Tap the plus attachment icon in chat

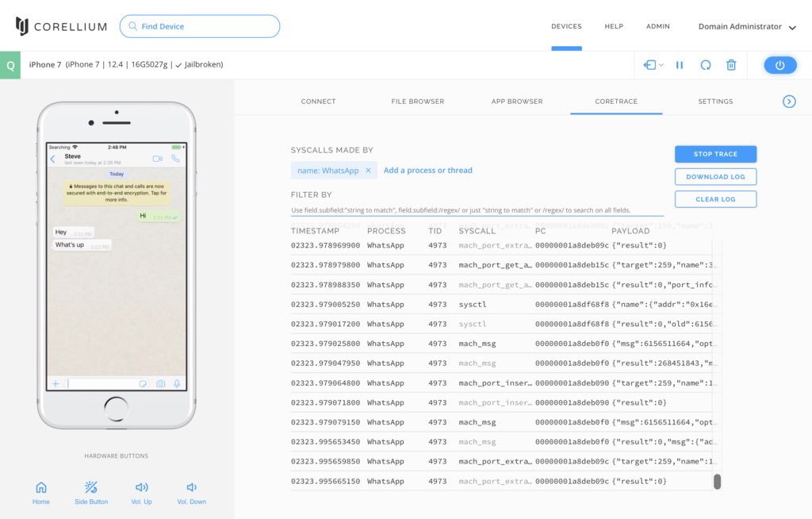point(56,383)
